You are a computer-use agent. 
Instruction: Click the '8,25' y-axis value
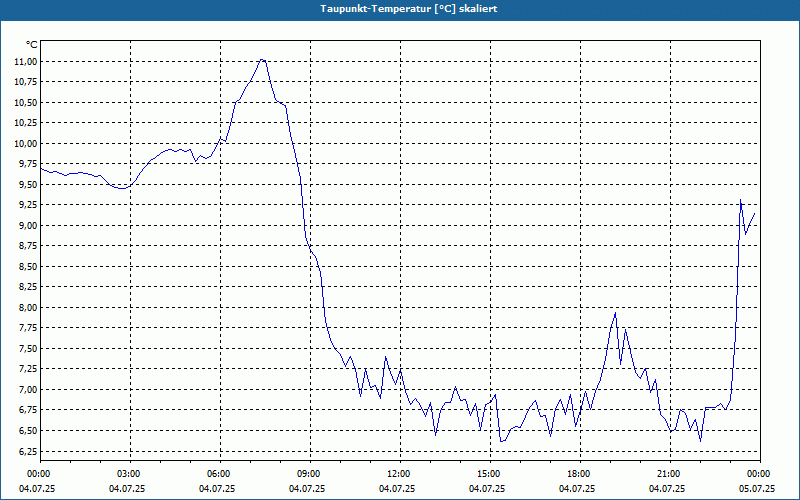(30, 287)
